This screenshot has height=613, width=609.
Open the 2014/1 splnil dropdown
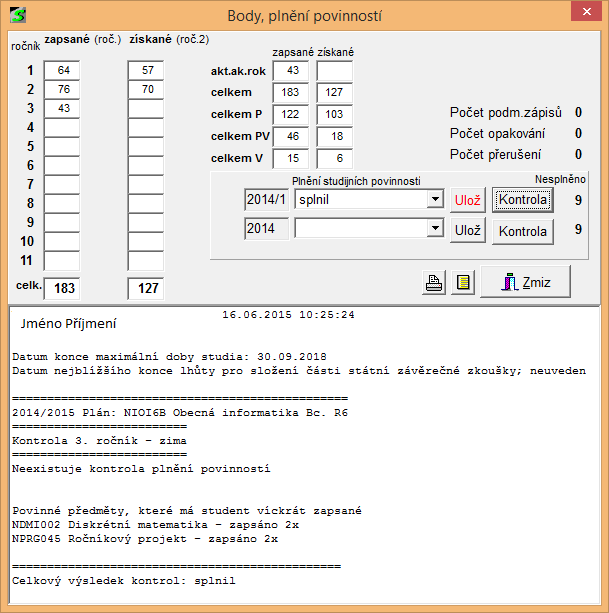[x=434, y=199]
